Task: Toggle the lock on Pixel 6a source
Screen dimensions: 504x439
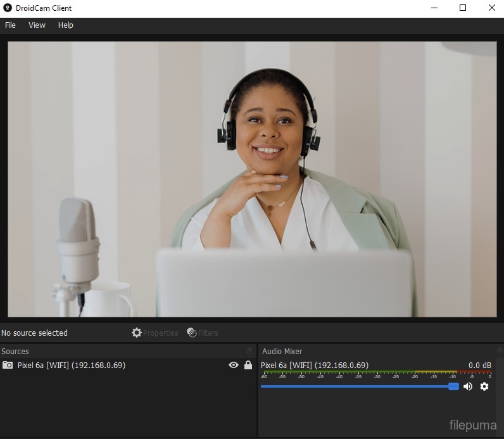Action: click(248, 365)
